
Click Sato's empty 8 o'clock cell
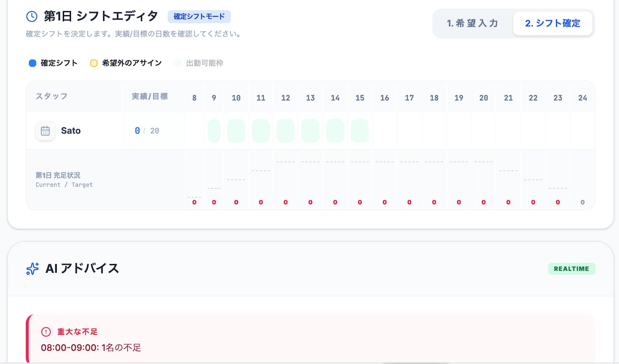tap(194, 131)
